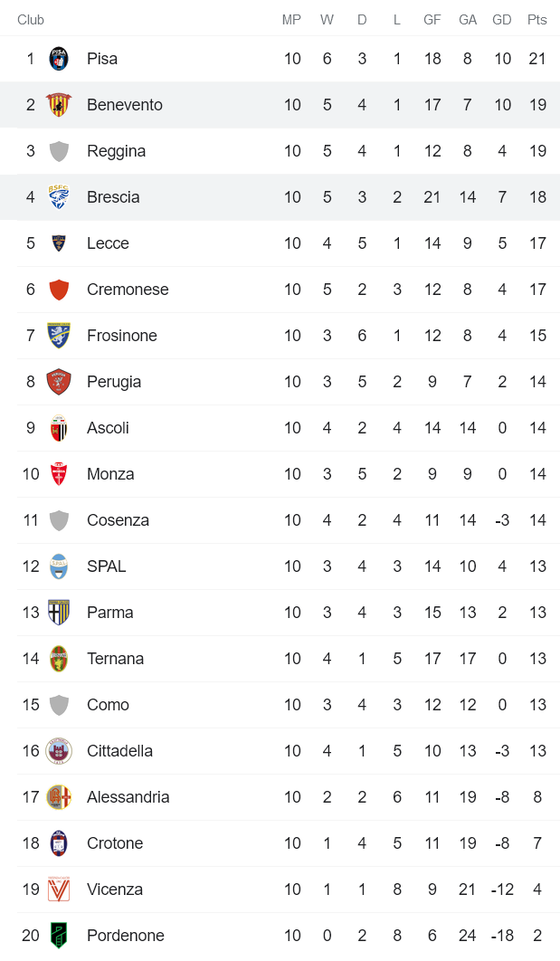Click the Pisa club crest icon
The height and width of the screenshot is (961, 560).
click(x=59, y=59)
